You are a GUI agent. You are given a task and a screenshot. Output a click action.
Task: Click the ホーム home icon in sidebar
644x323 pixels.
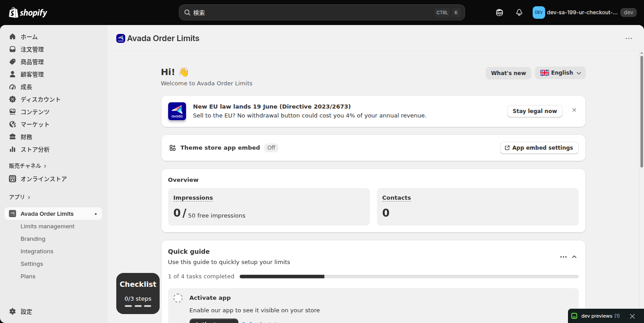[x=13, y=37]
